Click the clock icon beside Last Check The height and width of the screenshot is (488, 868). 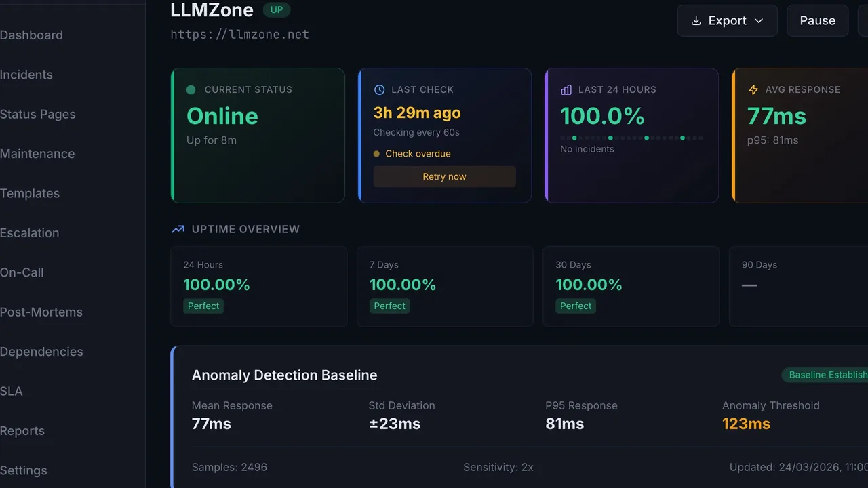pos(379,89)
